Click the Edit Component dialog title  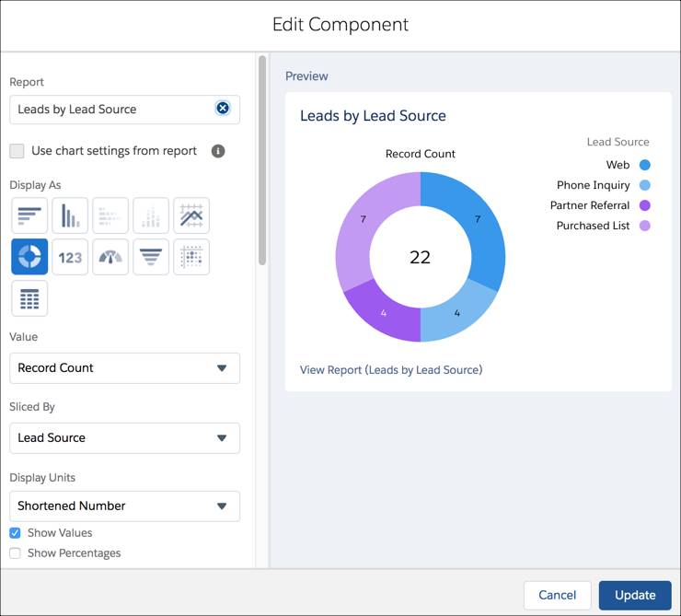click(x=340, y=24)
